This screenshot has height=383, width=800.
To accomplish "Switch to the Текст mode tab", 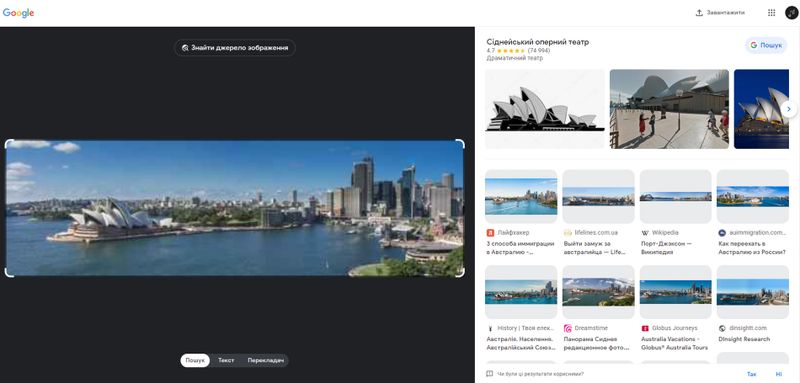I will (x=226, y=361).
